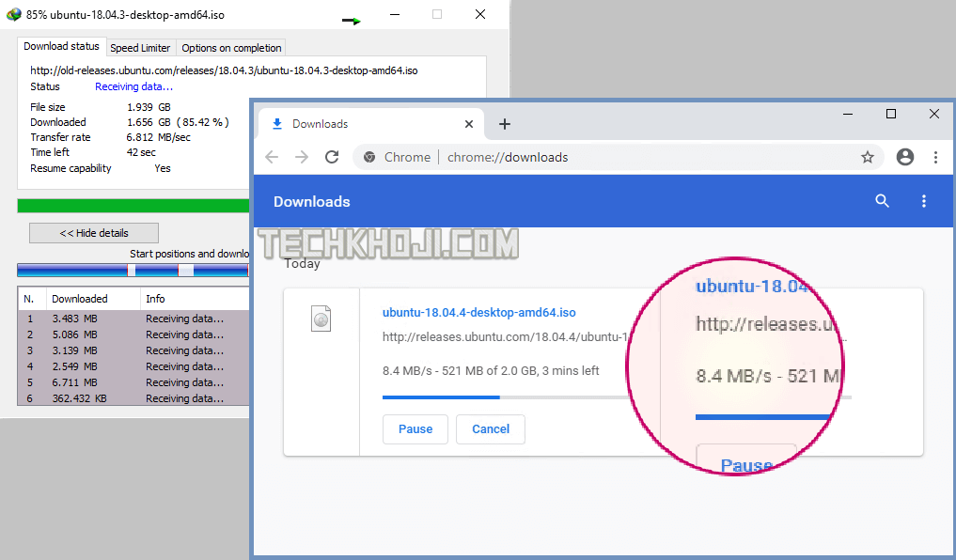Click the Start positions and download label
This screenshot has height=560, width=956.
pos(189,254)
